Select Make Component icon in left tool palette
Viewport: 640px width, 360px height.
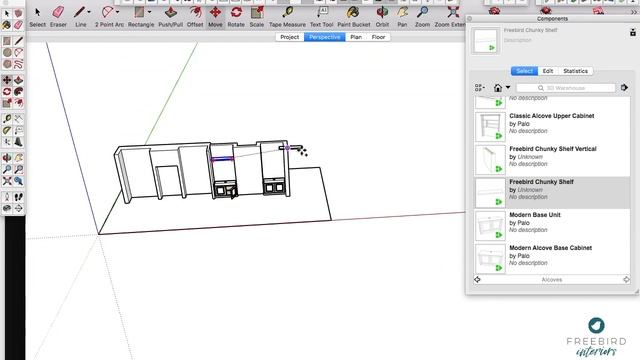(x=18, y=13)
